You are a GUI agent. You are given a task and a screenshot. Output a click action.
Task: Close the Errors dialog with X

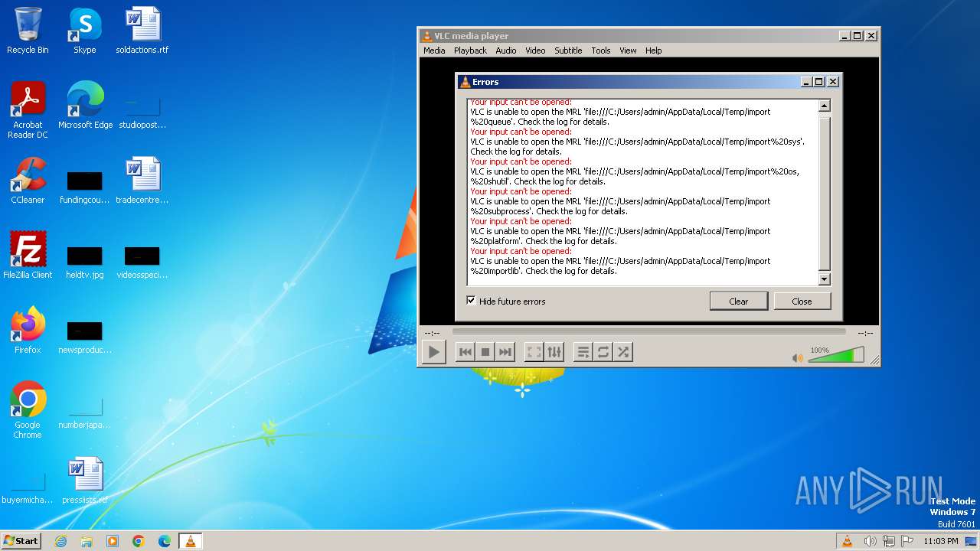point(833,82)
